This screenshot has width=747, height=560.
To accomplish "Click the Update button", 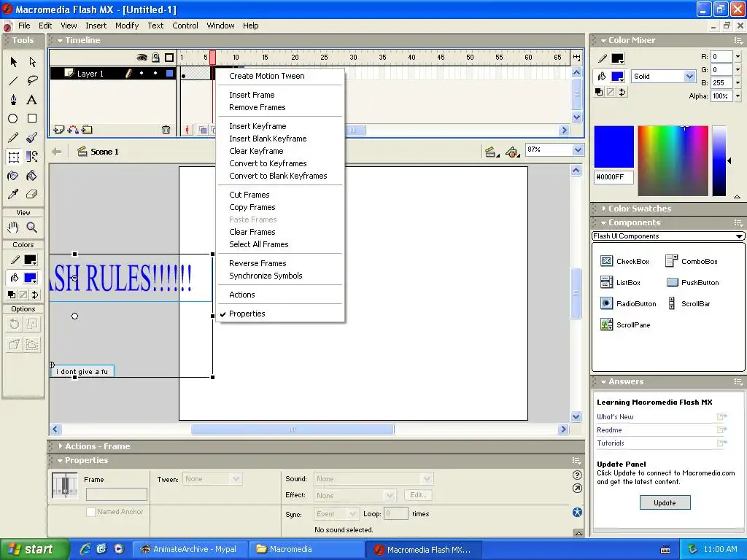I will [665, 503].
